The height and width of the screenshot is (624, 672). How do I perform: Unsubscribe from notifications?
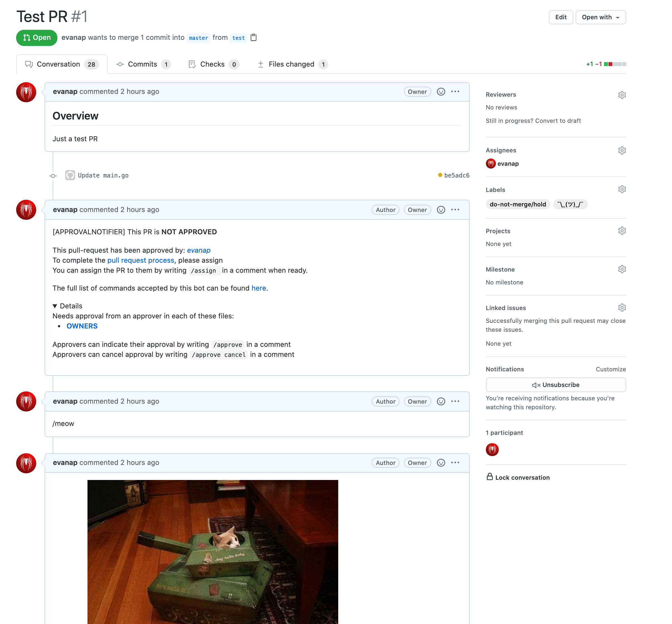[556, 385]
